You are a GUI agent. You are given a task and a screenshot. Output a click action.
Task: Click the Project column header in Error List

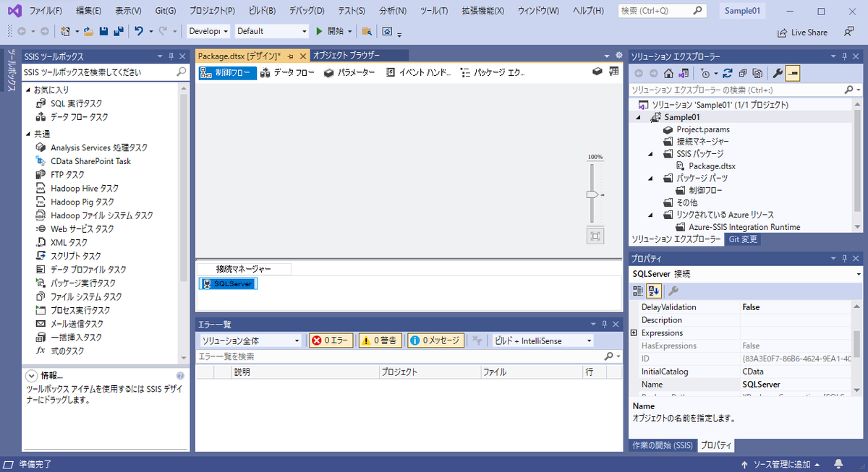[x=430, y=372]
